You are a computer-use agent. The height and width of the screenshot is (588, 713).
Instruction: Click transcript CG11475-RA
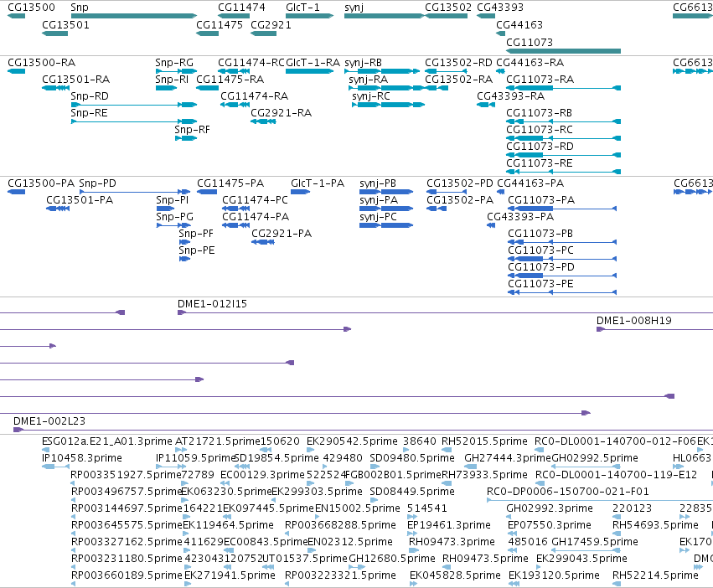(x=230, y=79)
